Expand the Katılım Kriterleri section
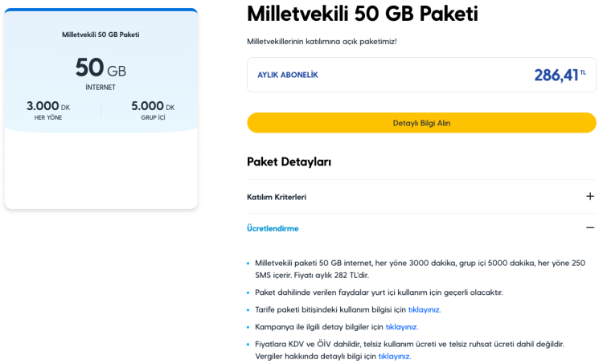This screenshot has height=364, width=603. (277, 197)
